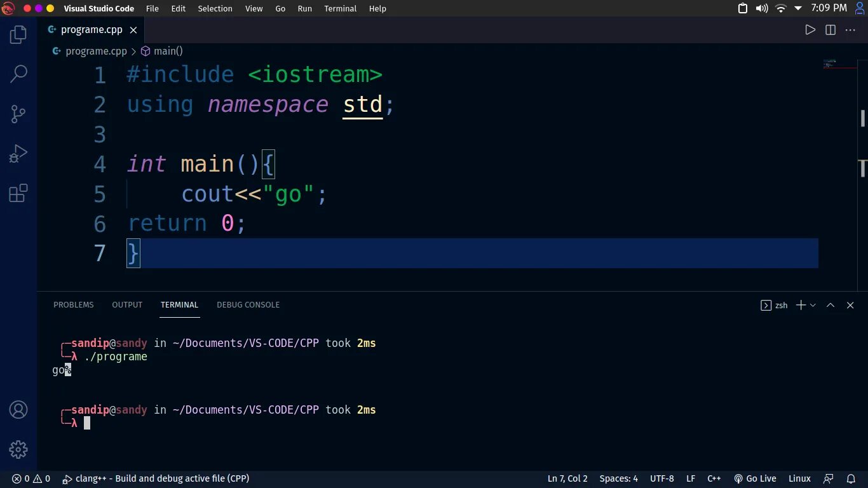Open the Explorer view in activity bar
868x488 pixels.
pos(18,34)
